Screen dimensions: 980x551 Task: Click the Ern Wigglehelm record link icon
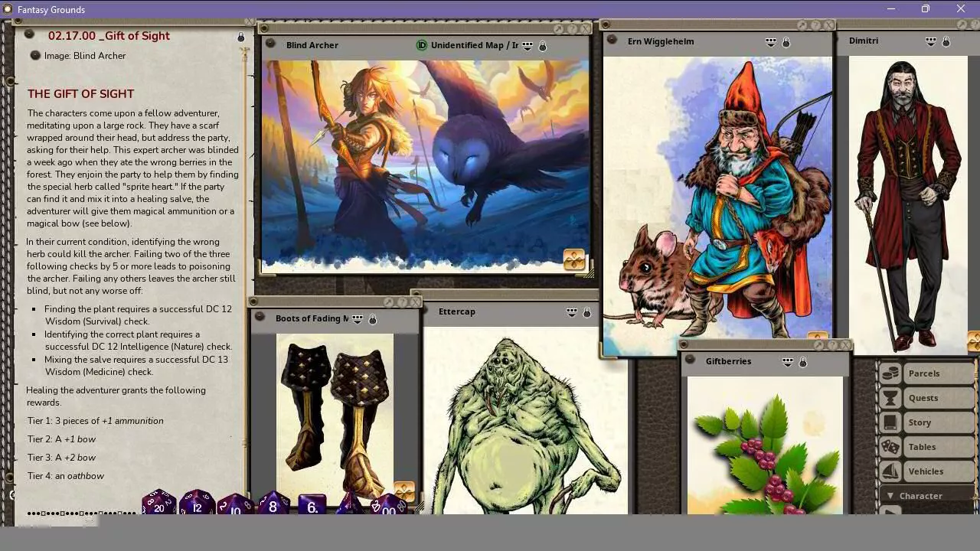612,40
